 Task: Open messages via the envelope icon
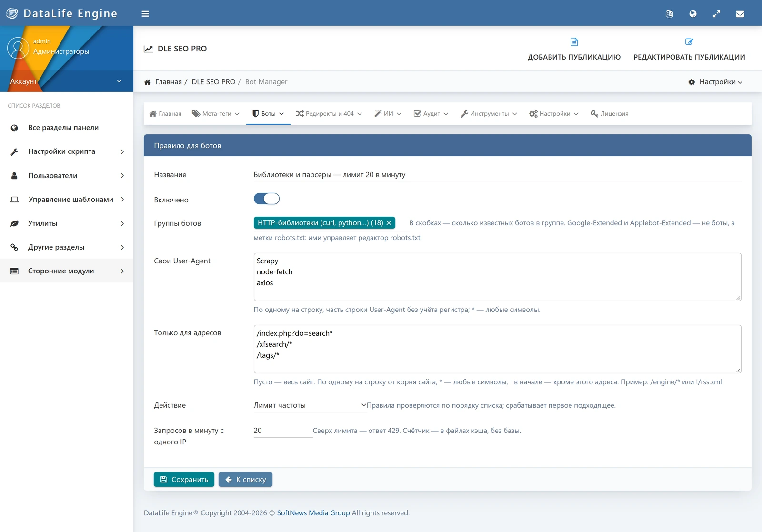740,14
